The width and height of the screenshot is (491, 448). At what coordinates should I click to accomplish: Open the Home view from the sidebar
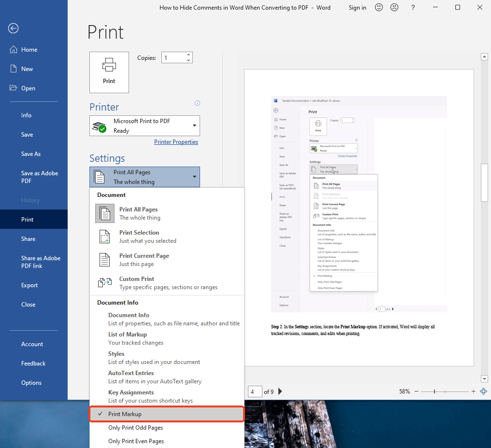[x=27, y=49]
